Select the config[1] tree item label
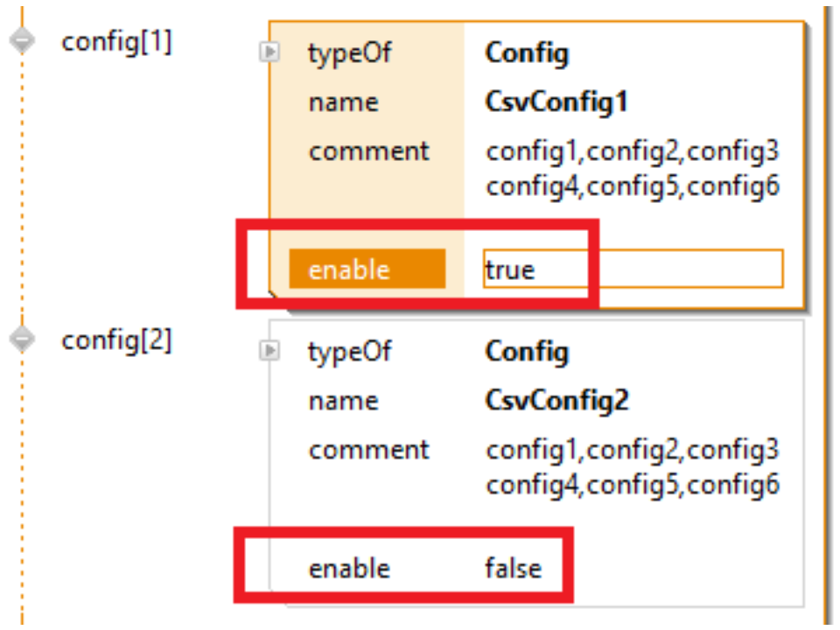The width and height of the screenshot is (840, 630). click(116, 42)
